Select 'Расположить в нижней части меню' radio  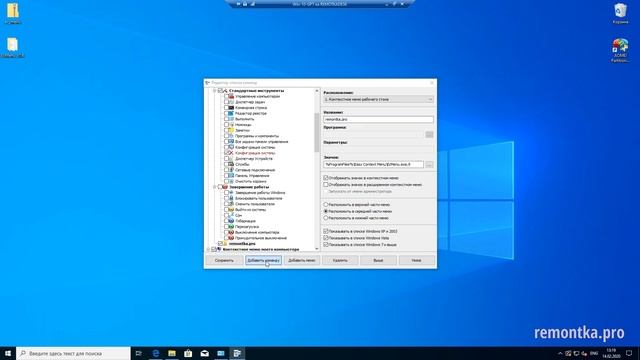[x=326, y=218]
